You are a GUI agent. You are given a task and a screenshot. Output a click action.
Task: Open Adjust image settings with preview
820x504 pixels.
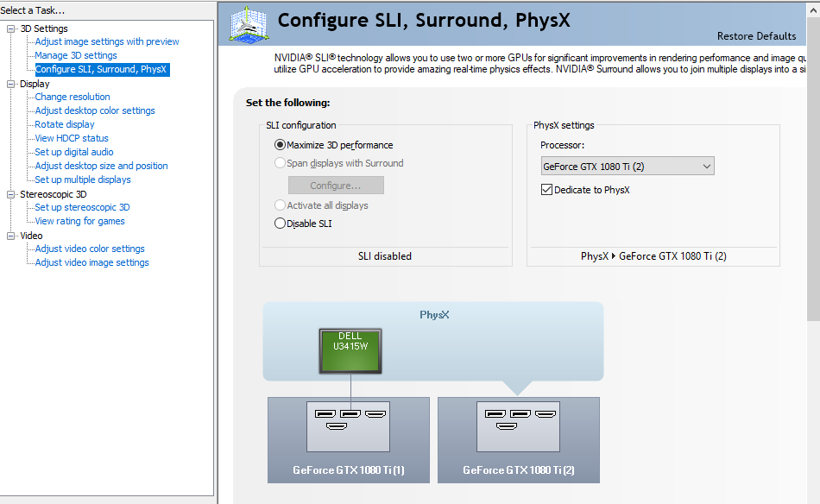point(107,41)
